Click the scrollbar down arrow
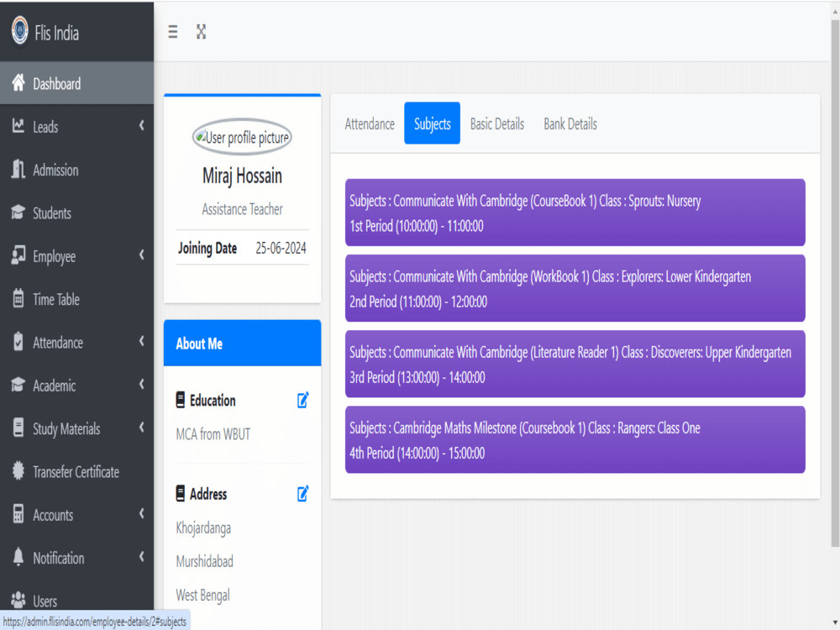The height and width of the screenshot is (630, 840). pos(835,623)
